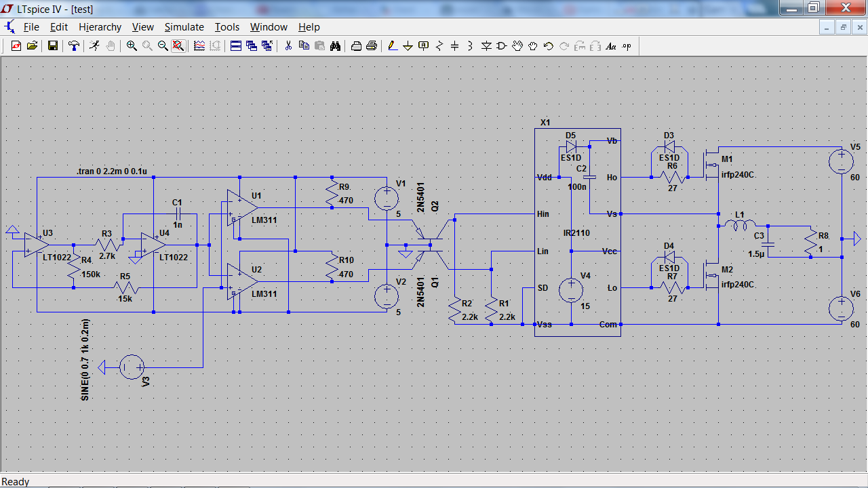Open Print Setup from the toolbar
This screenshot has width=868, height=488.
(356, 46)
